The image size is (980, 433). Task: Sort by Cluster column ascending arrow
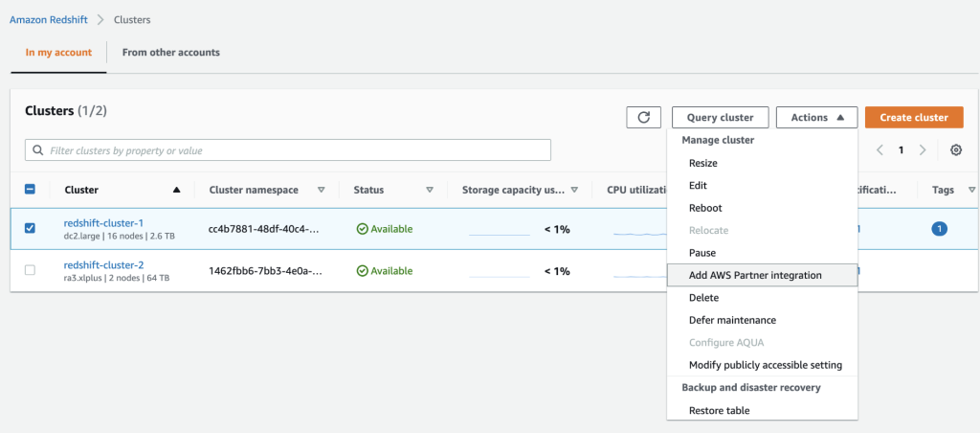click(x=176, y=190)
